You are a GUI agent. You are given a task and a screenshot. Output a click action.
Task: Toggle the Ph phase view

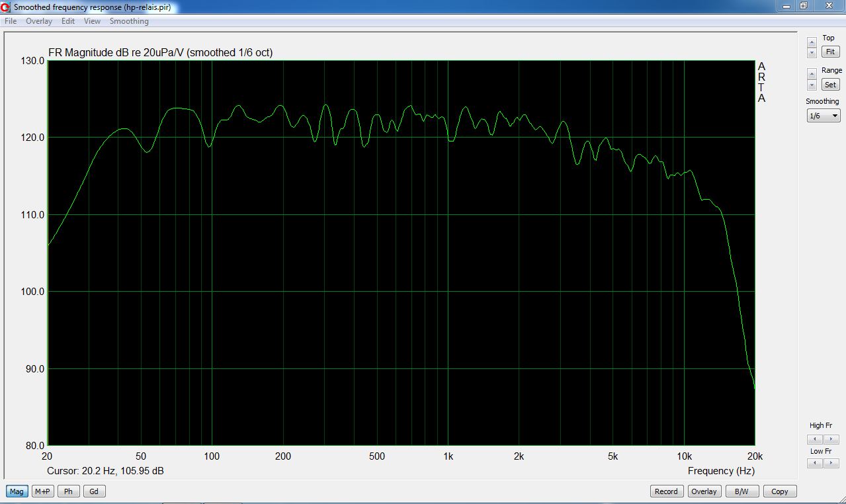click(68, 491)
